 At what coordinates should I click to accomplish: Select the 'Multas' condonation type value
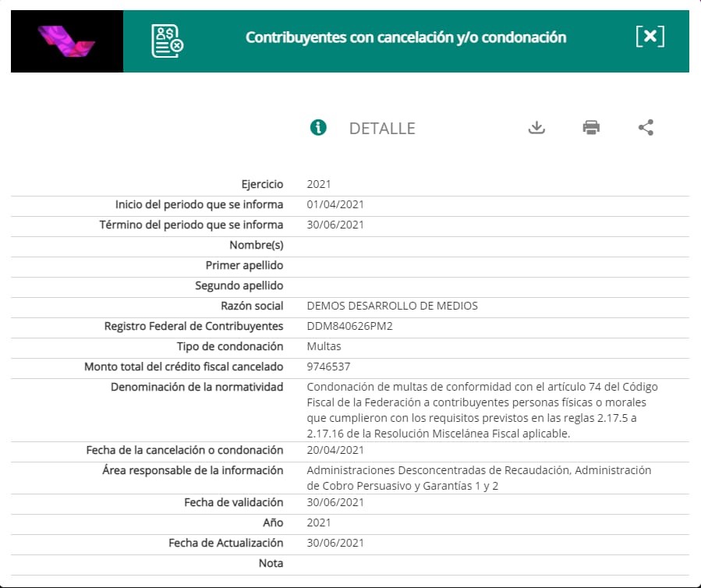(324, 346)
